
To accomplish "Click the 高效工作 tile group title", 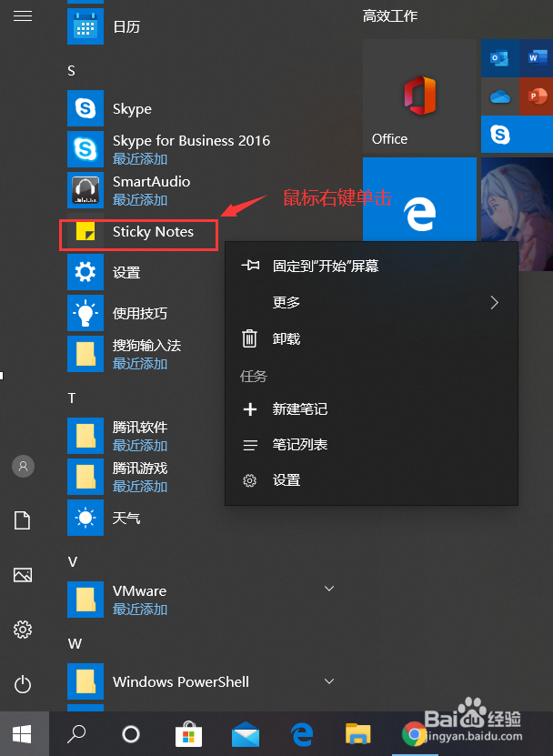I will click(x=390, y=15).
